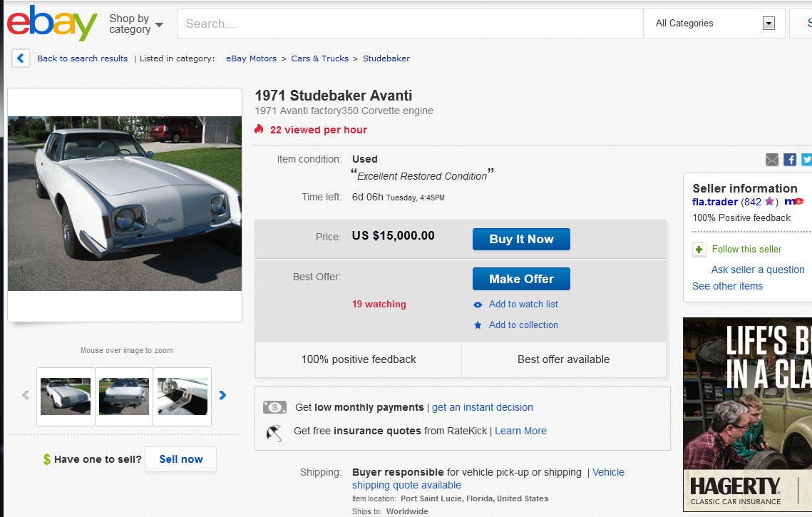Focus the search input field
This screenshot has width=812, height=517.
(410, 24)
